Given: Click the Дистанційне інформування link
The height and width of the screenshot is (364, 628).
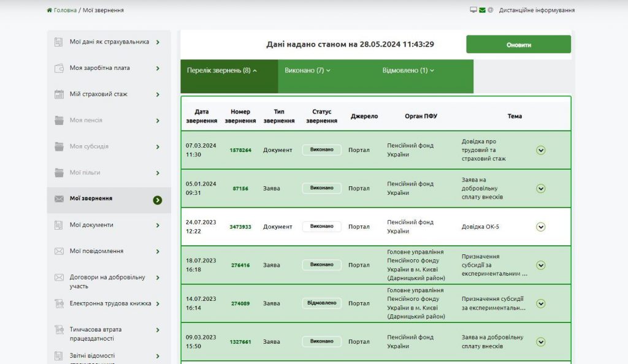Looking at the screenshot, I should point(537,10).
